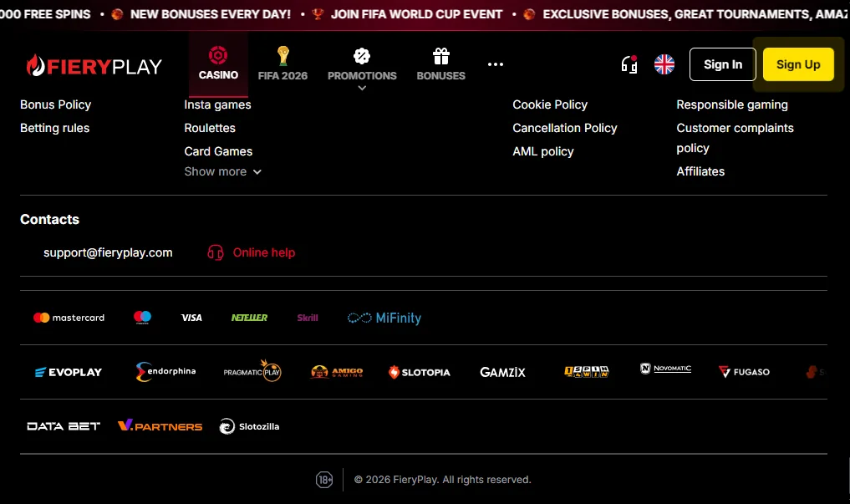Viewport: 850px width, 504px height.
Task: Click the Skrill payment logo
Action: (308, 318)
